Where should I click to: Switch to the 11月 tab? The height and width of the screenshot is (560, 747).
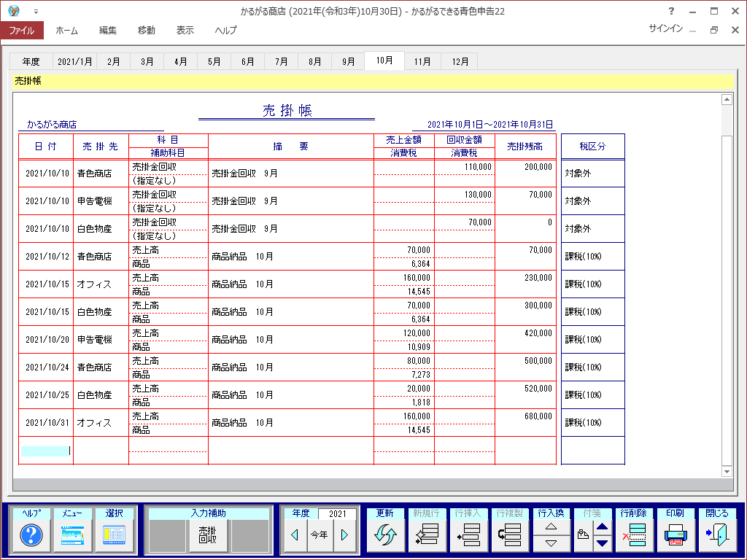[422, 61]
